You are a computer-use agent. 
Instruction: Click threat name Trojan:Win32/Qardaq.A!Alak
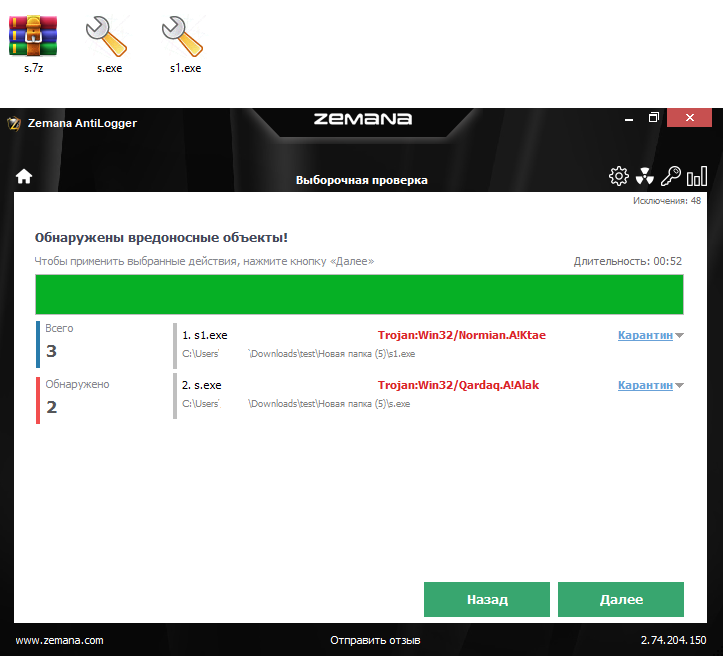pos(458,385)
